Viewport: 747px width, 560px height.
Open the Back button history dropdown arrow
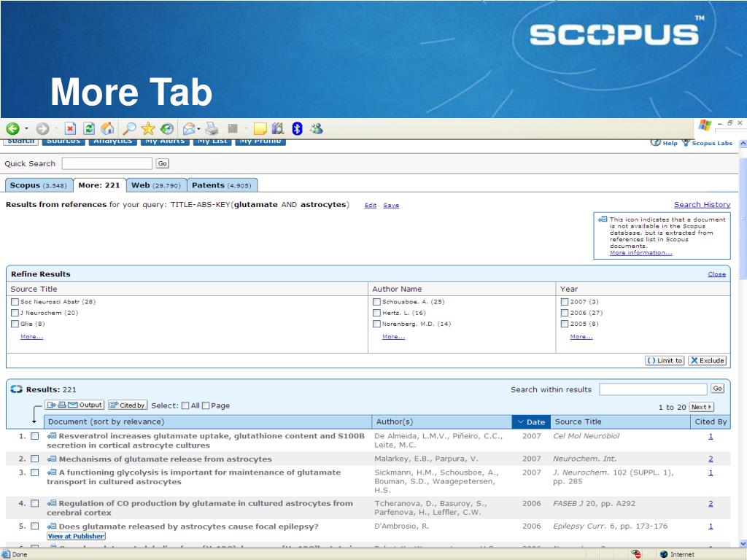26,128
